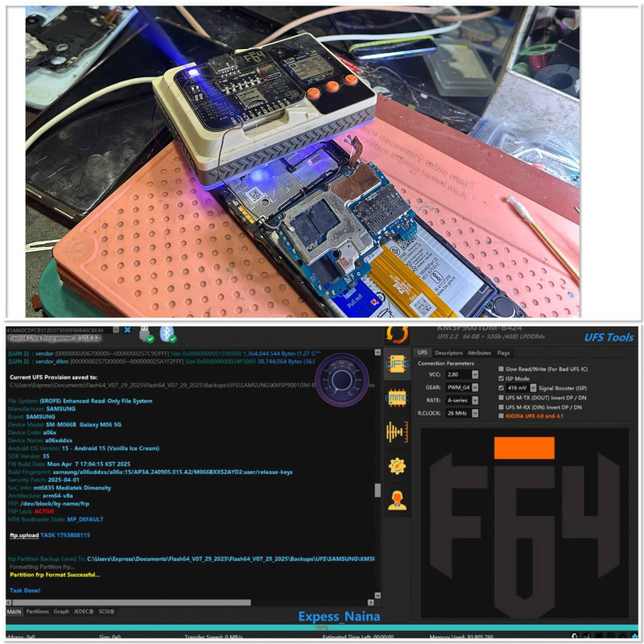Click the 'UFS Tools' title text
Screen dimensions: 644x644
[609, 337]
